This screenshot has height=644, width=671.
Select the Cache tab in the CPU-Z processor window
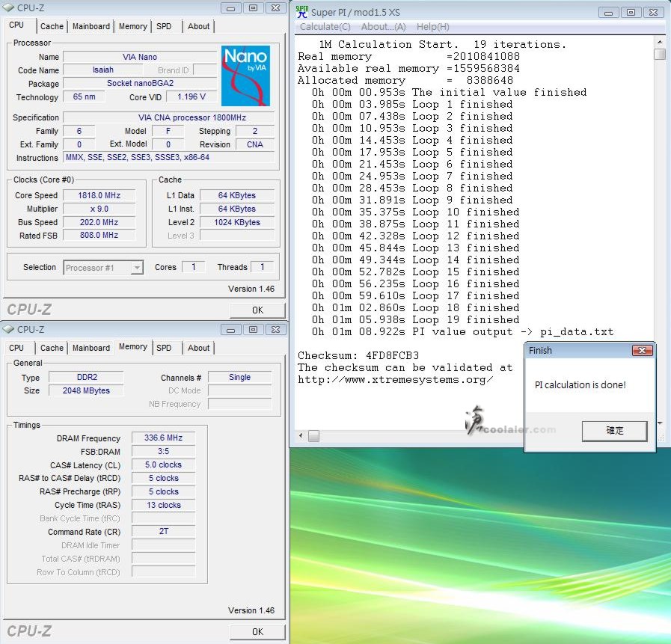click(x=52, y=26)
